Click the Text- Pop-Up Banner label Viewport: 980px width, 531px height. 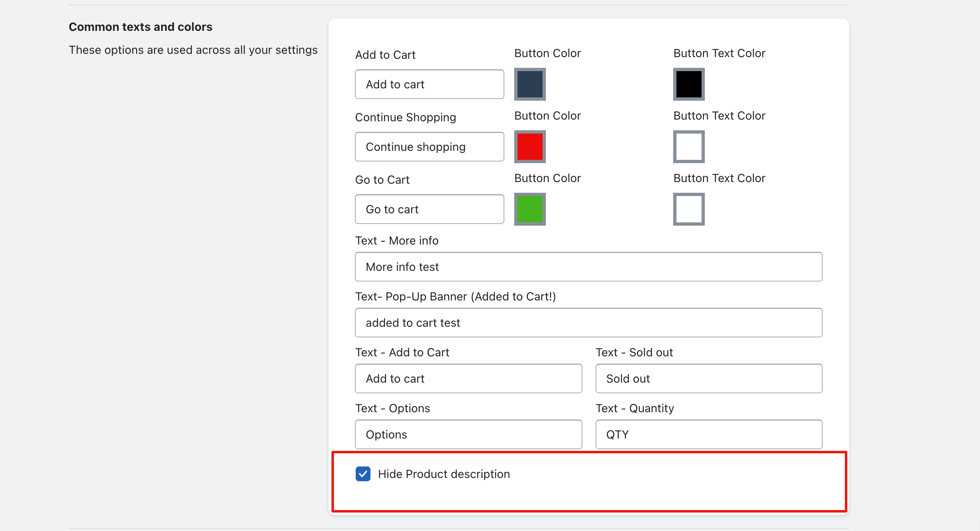tap(455, 296)
